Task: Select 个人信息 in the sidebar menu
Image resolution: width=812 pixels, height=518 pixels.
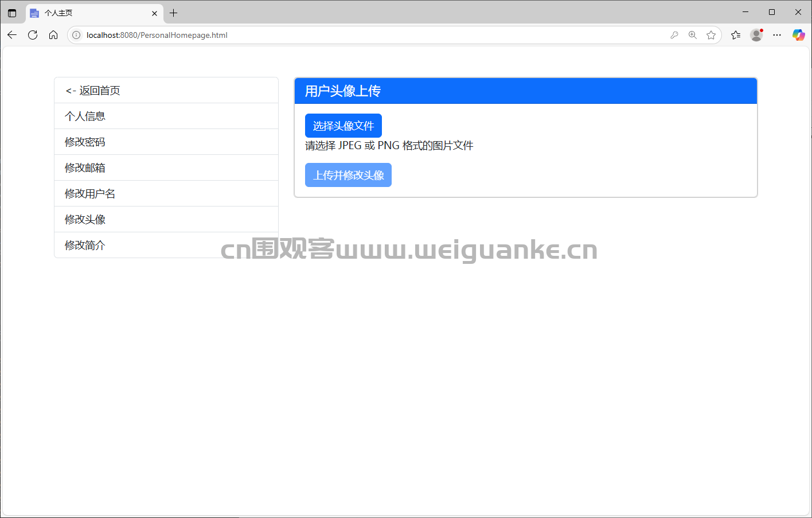Action: [166, 116]
